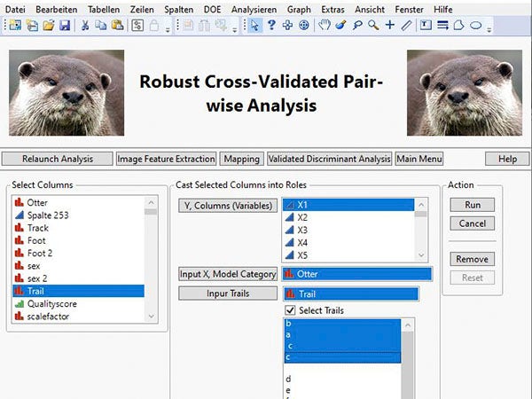Click the Cut scissors icon

tap(86, 26)
